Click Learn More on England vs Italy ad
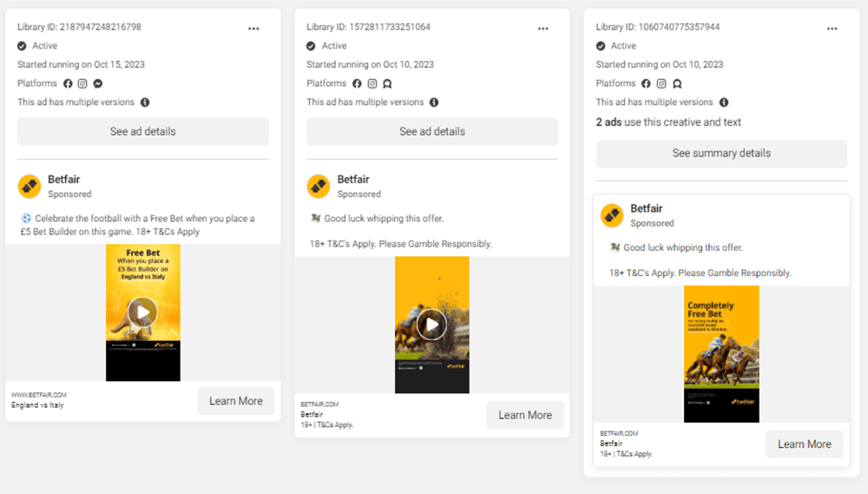This screenshot has height=494, width=868. pos(236,401)
